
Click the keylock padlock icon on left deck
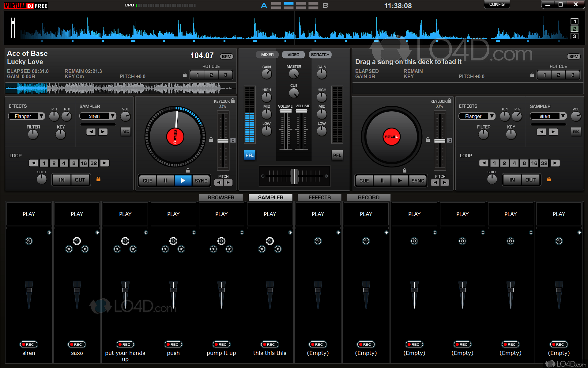[x=233, y=101]
